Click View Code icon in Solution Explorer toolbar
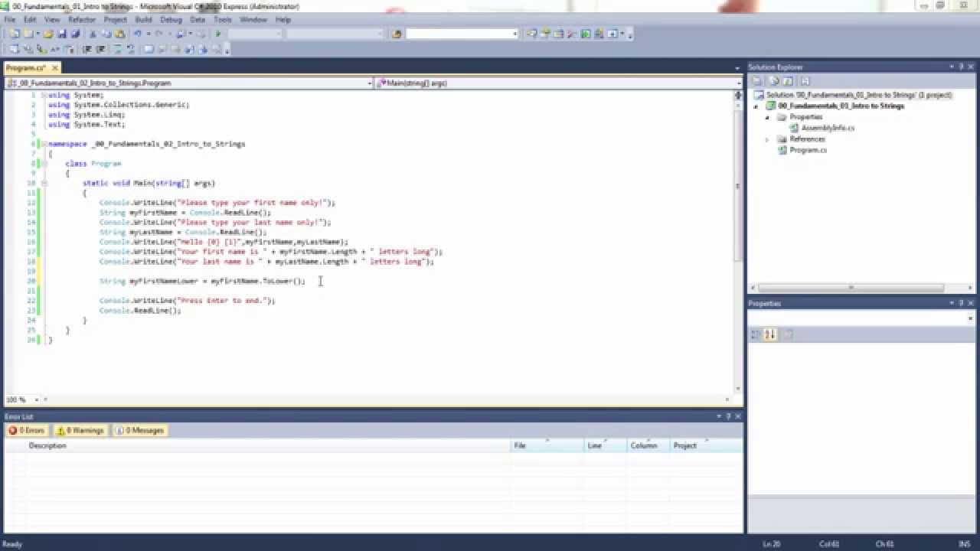Screen dimensions: 980x551 click(804, 81)
